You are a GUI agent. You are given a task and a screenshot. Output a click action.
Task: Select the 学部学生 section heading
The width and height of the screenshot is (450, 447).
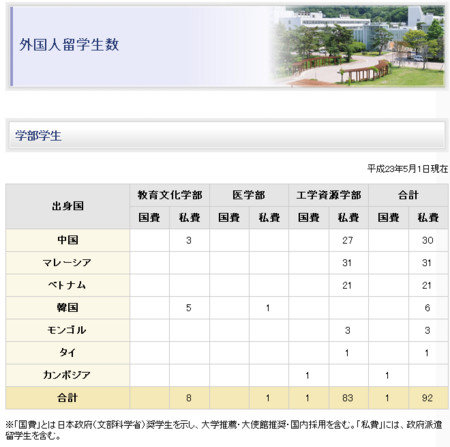(x=38, y=136)
